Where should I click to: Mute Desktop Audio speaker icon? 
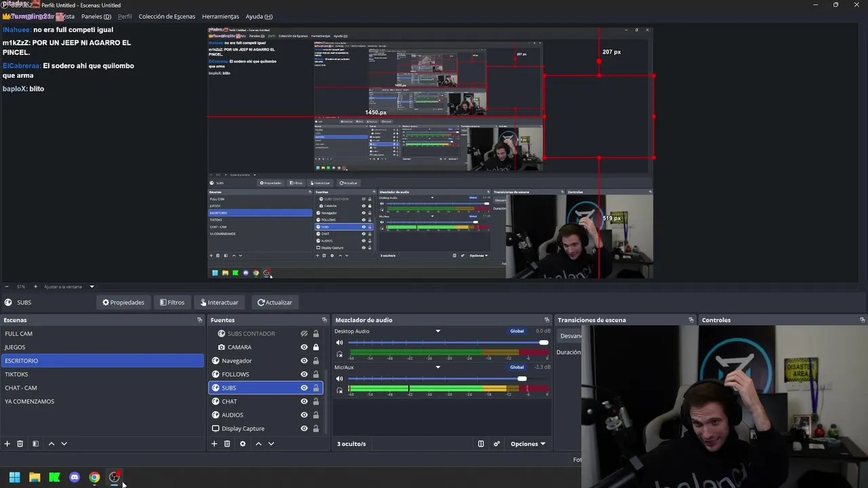click(340, 342)
